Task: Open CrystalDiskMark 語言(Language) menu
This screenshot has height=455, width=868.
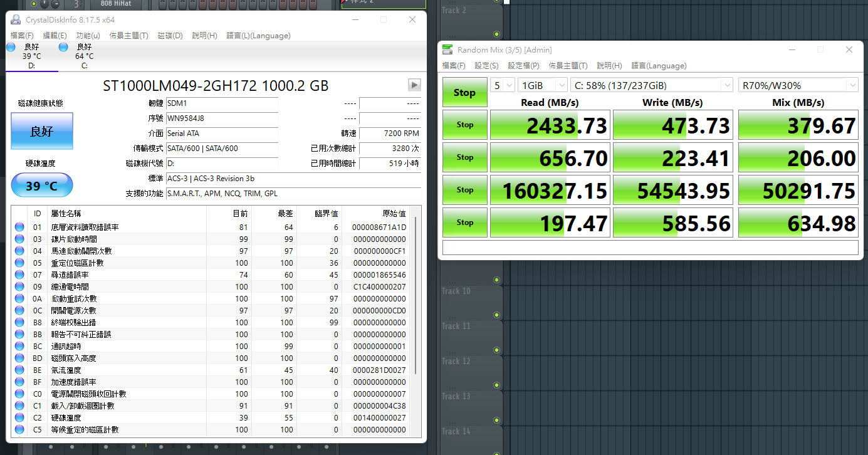Action: pyautogui.click(x=659, y=66)
